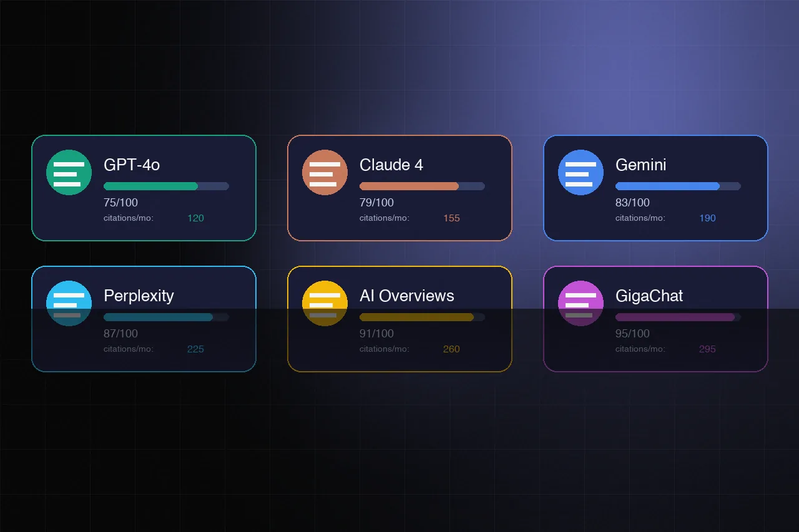Screen dimensions: 799x532
Task: Select the Gemini card title
Action: click(x=641, y=165)
